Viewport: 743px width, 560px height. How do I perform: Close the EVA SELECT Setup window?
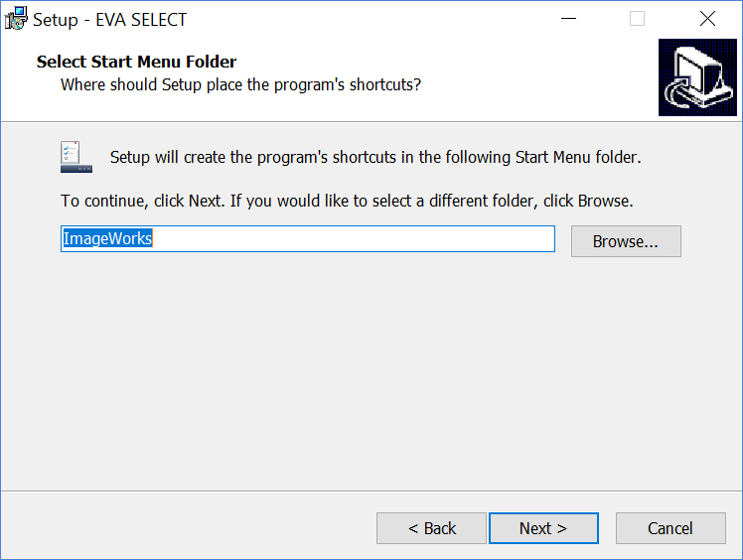click(707, 19)
